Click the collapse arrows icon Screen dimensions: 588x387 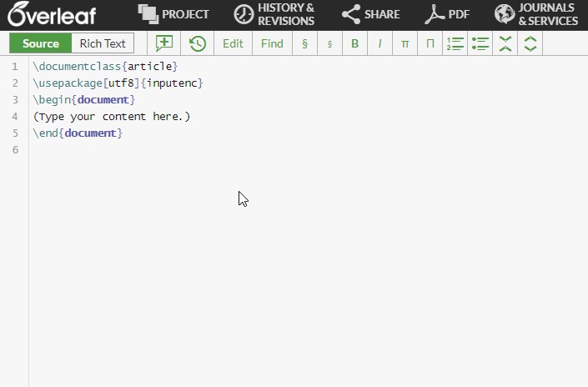[505, 43]
